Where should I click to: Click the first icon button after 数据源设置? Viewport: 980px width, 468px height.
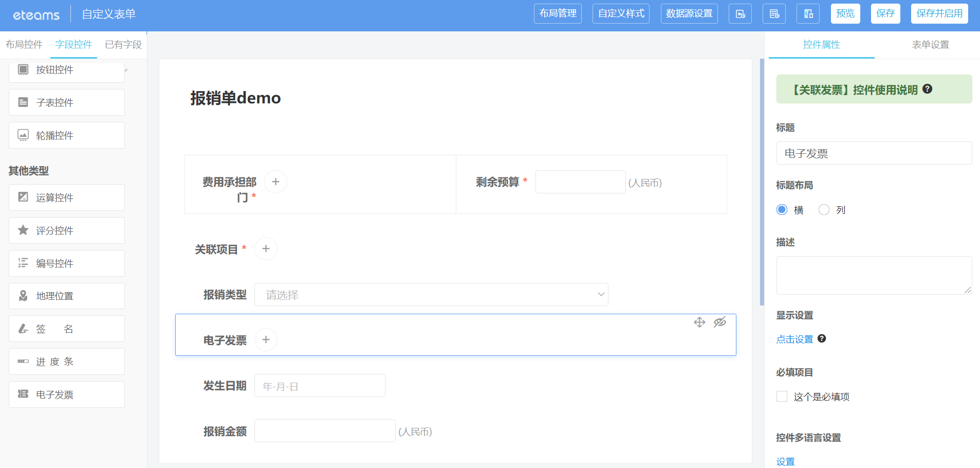(740, 14)
